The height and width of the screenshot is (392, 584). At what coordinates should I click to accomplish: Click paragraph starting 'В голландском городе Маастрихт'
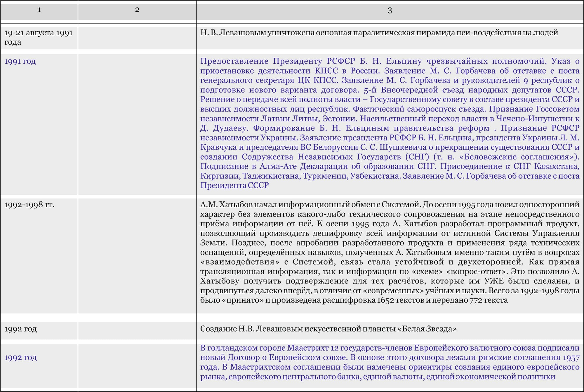[x=390, y=362]
